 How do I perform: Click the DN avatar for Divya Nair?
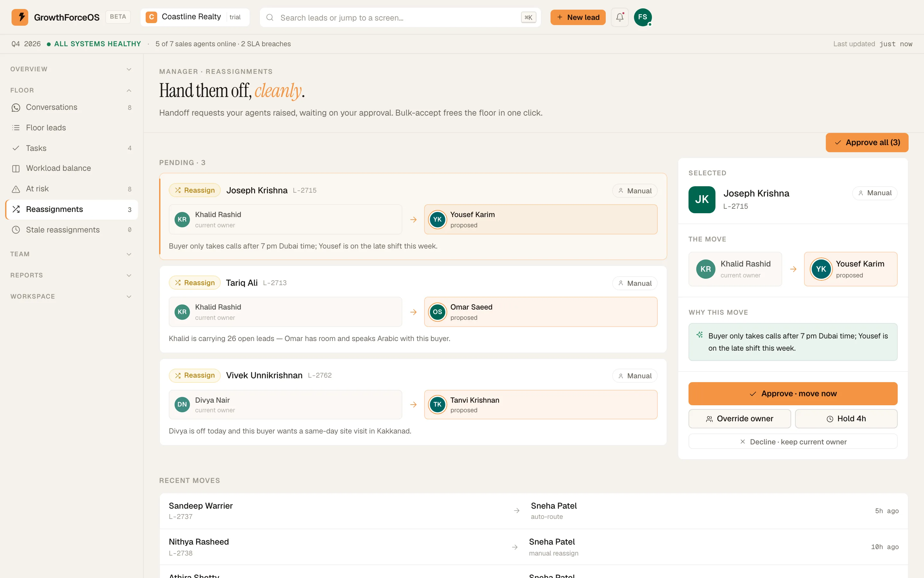(182, 405)
